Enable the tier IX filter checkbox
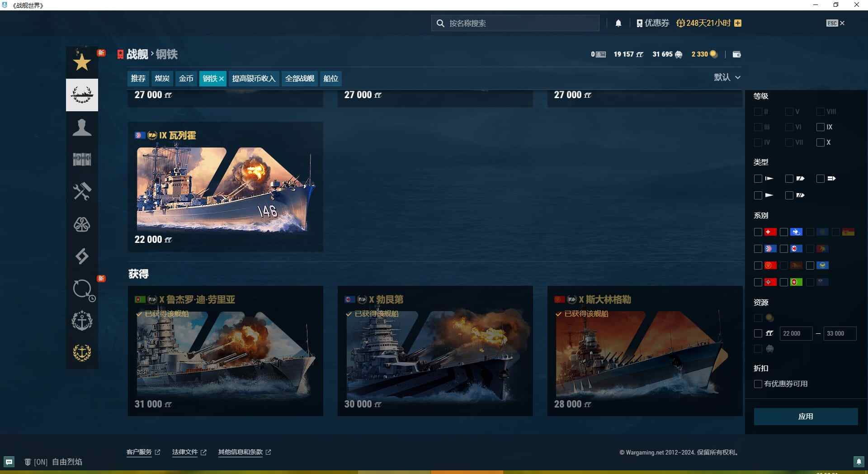Image resolution: width=868 pixels, height=474 pixels. pyautogui.click(x=821, y=127)
